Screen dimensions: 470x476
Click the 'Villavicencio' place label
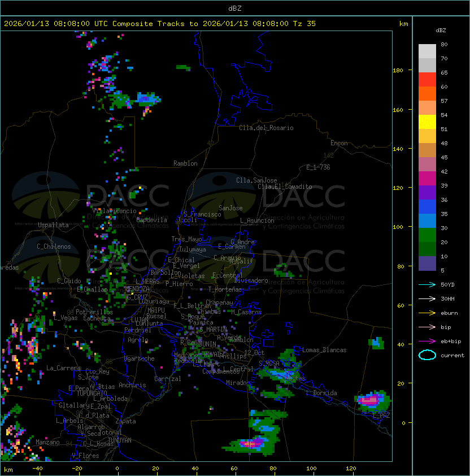(x=114, y=211)
